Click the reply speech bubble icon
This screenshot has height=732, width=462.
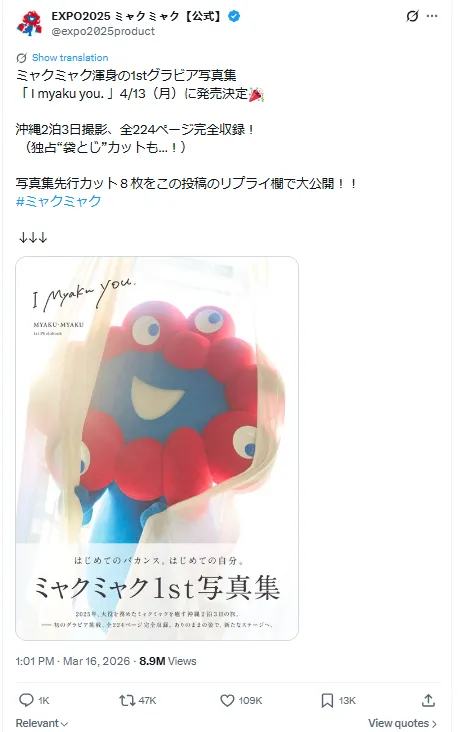coord(26,700)
